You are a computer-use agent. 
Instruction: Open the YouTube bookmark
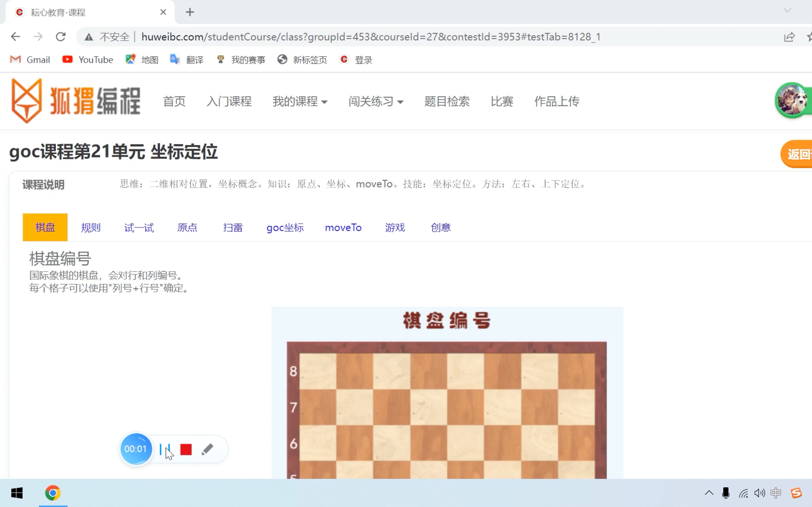88,60
